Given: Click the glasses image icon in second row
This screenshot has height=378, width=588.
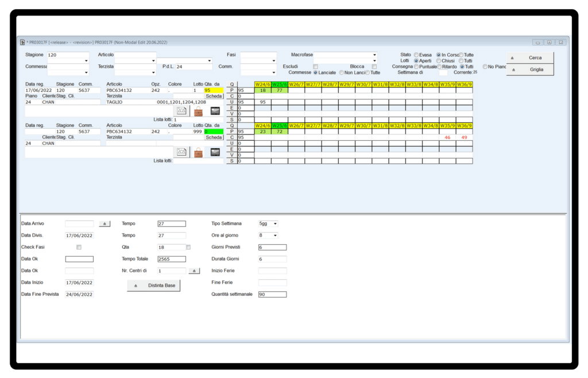Looking at the screenshot, I should [182, 152].
